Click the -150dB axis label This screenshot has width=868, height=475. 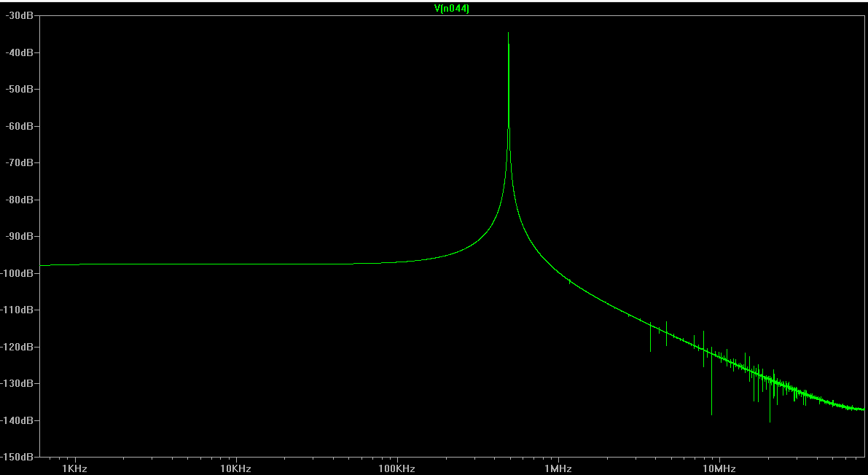pyautogui.click(x=17, y=457)
